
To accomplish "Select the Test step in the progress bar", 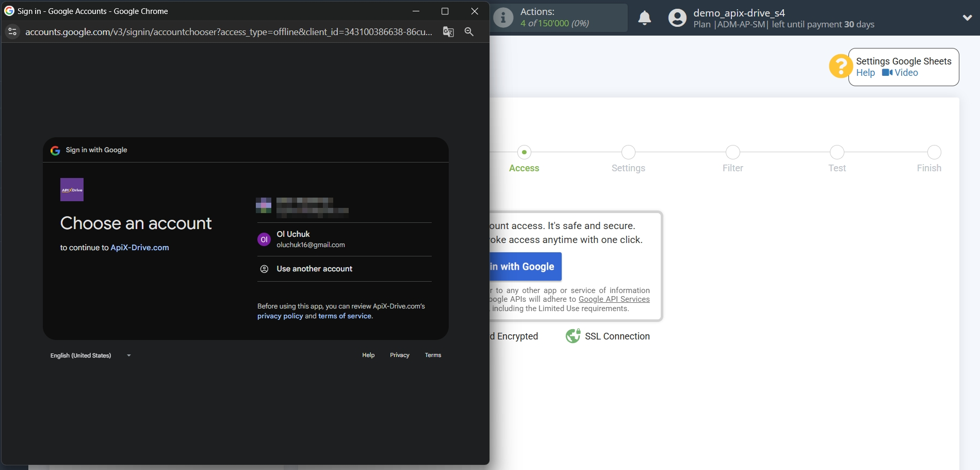I will [837, 152].
